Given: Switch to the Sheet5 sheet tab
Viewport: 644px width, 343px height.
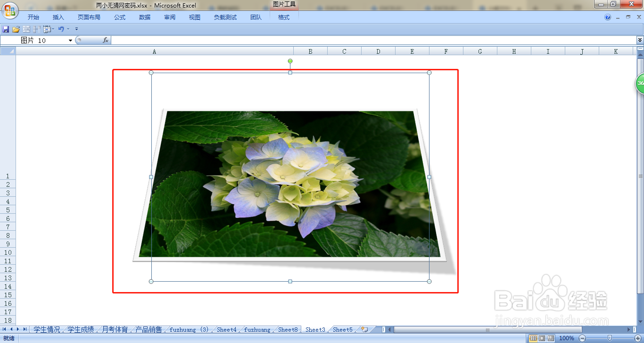Looking at the screenshot, I should (x=342, y=330).
